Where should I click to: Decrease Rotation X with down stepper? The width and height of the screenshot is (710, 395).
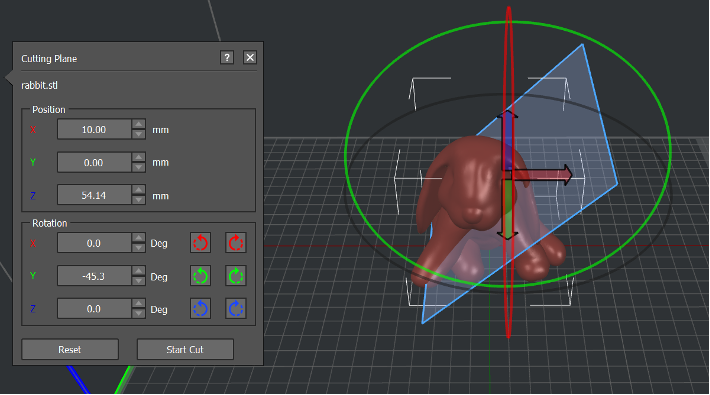(x=139, y=248)
